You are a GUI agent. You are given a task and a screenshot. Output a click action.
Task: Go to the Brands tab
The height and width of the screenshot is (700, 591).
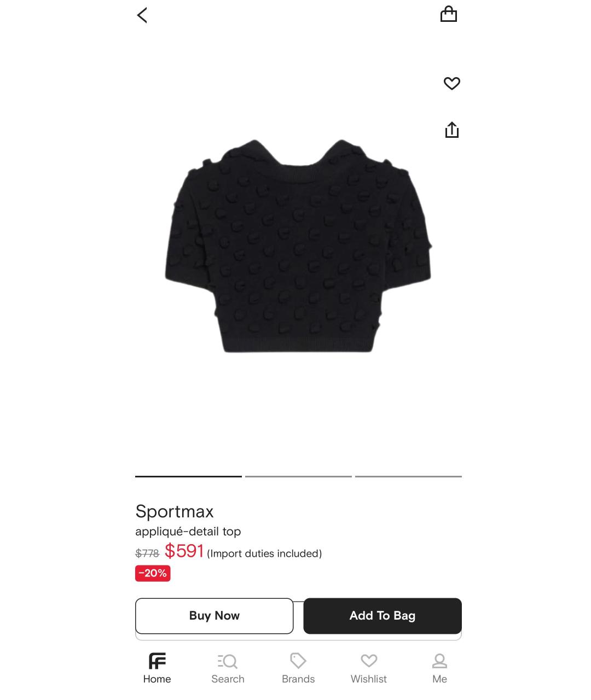pyautogui.click(x=298, y=668)
